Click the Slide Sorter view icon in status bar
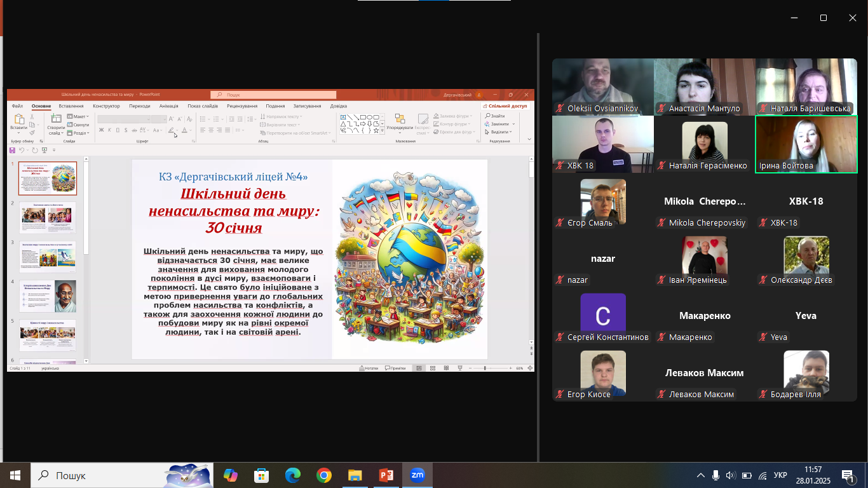 coord(433,368)
